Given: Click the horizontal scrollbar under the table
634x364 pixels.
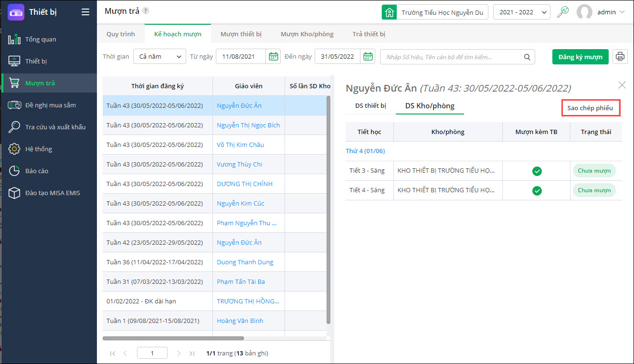Looking at the screenshot, I should 173,338.
